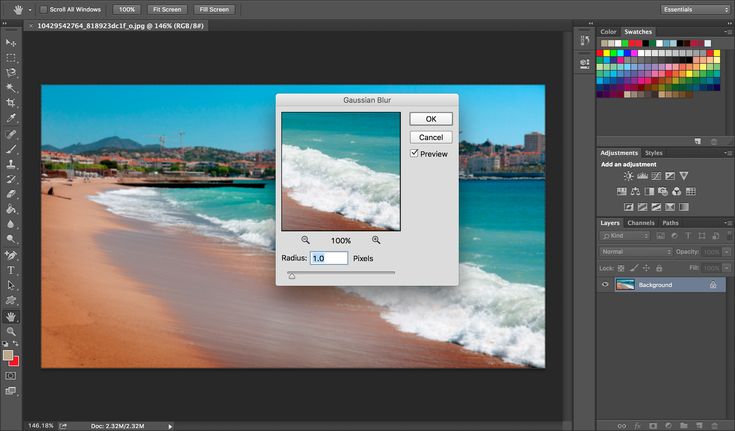Toggle Quick Mask mode icon
Image resolution: width=735 pixels, height=431 pixels.
point(10,376)
